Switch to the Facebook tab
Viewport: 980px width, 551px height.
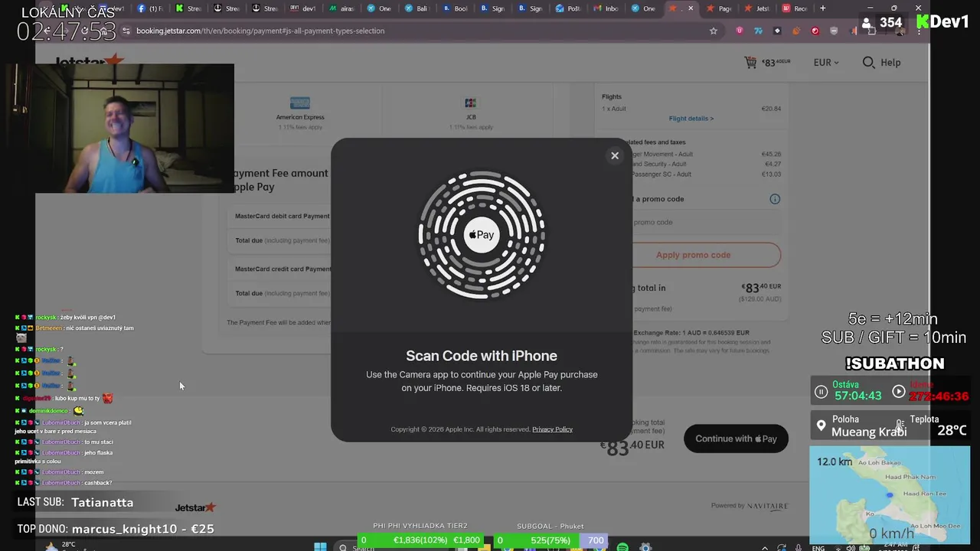[151, 8]
